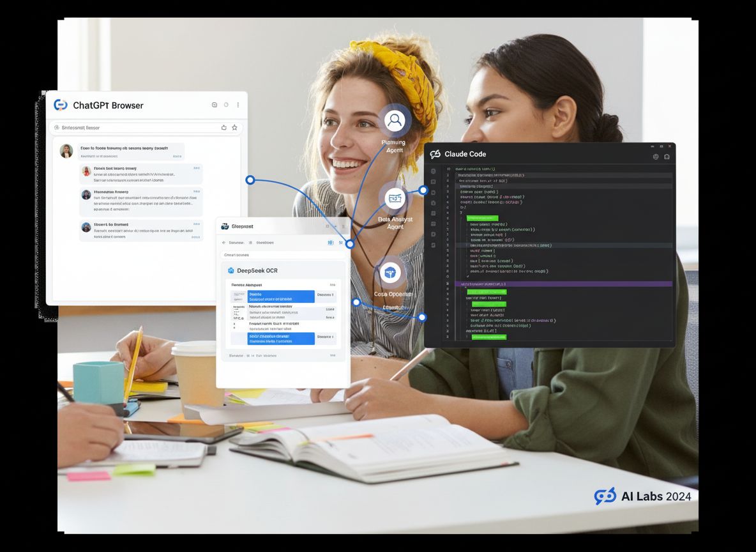Open the three-dot menu in ChatGPT Browser
This screenshot has height=552, width=756.
coord(238,105)
